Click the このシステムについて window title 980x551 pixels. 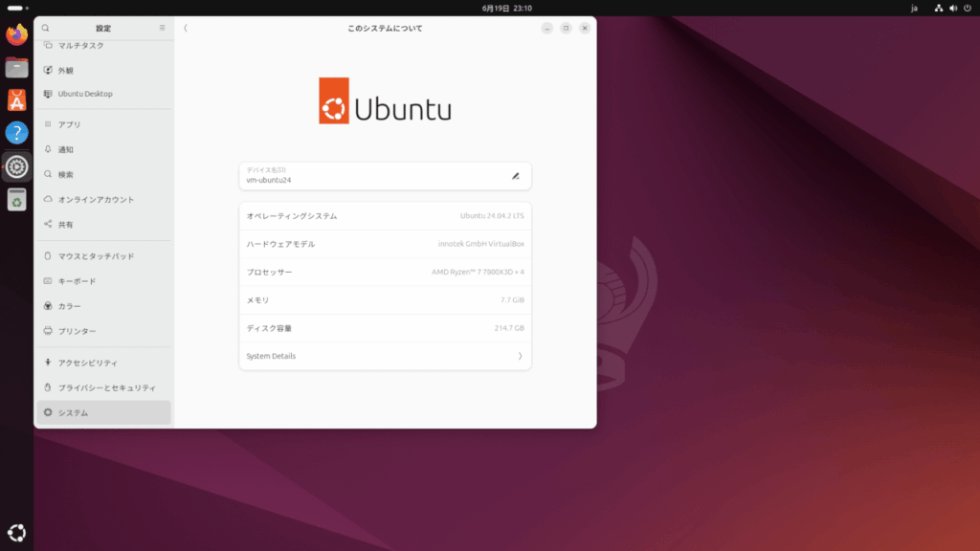pos(385,28)
